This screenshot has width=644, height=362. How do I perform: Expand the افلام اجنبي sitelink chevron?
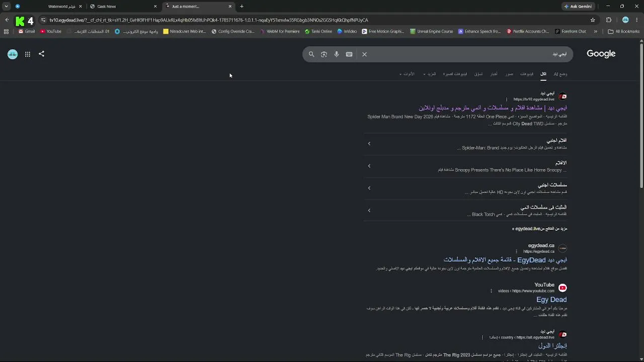click(369, 144)
